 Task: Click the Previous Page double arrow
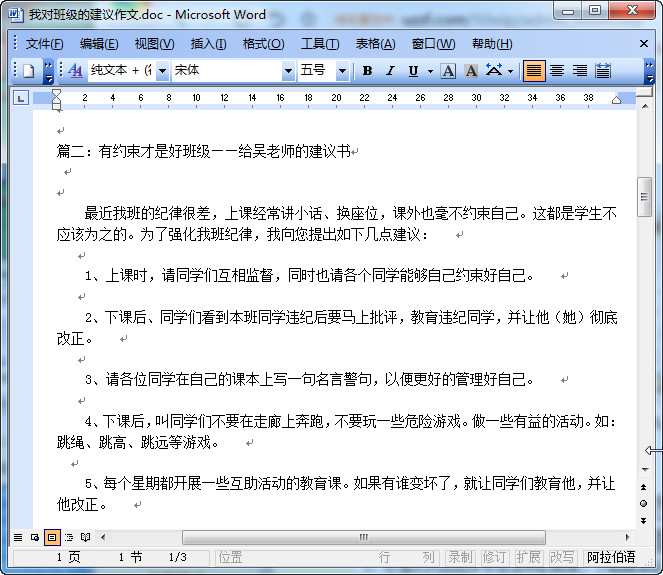tap(644, 487)
